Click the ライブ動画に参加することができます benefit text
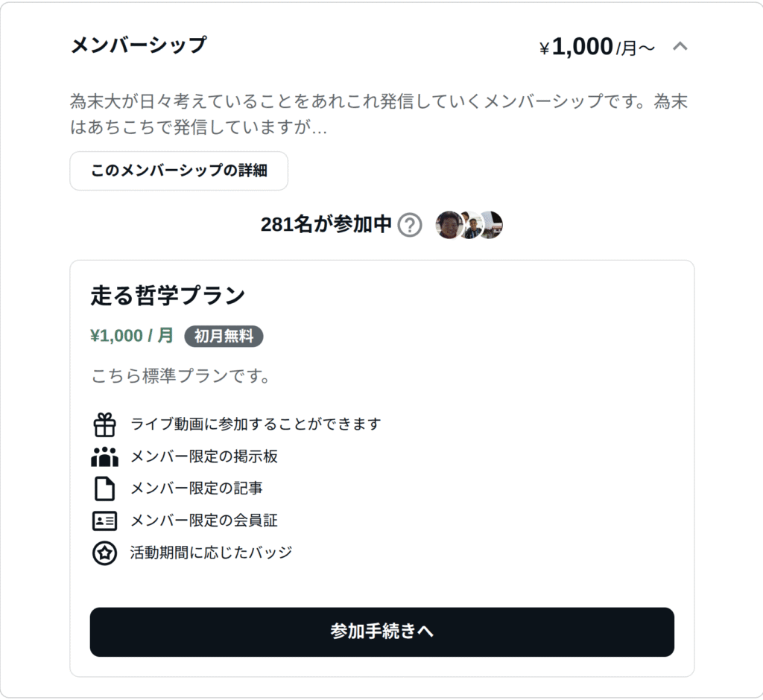The height and width of the screenshot is (700, 763). click(x=256, y=424)
